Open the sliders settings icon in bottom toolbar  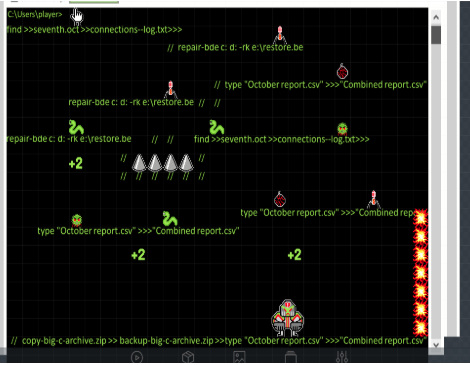[x=342, y=357]
